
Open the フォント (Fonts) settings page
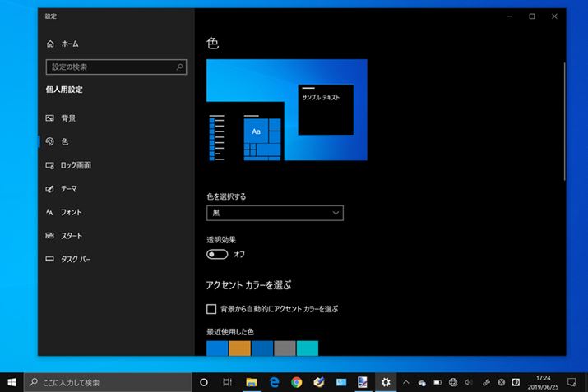[x=71, y=212]
